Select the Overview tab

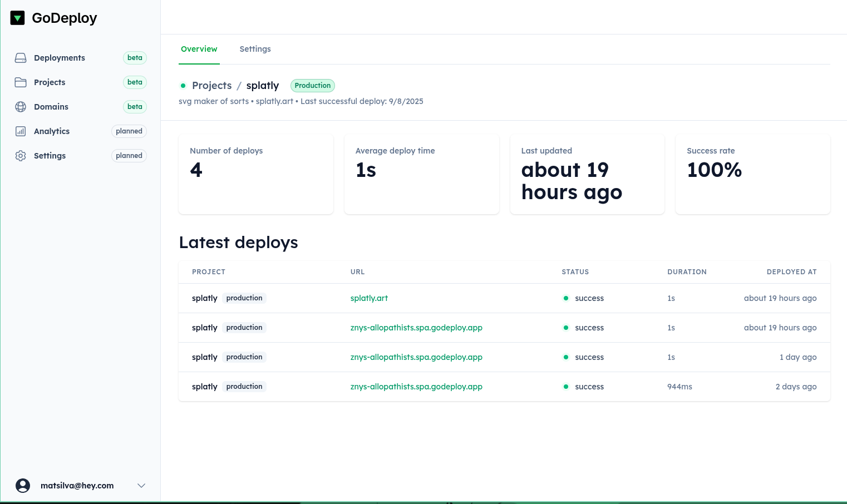coord(199,49)
